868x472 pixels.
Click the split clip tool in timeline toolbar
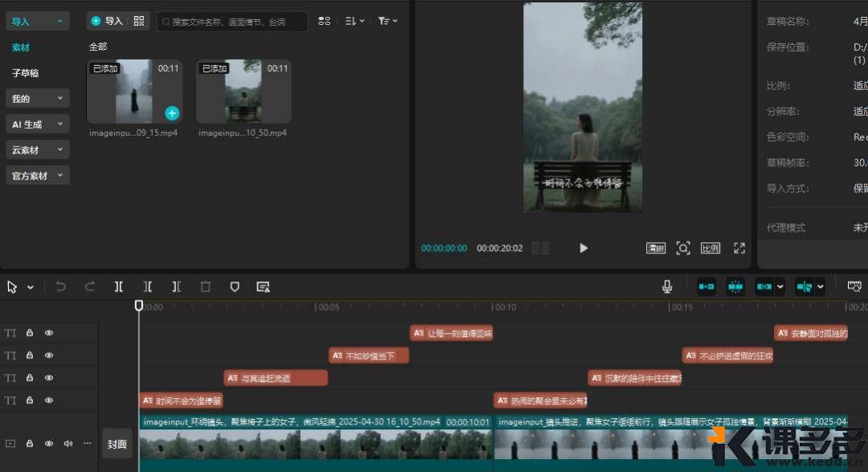tap(119, 286)
